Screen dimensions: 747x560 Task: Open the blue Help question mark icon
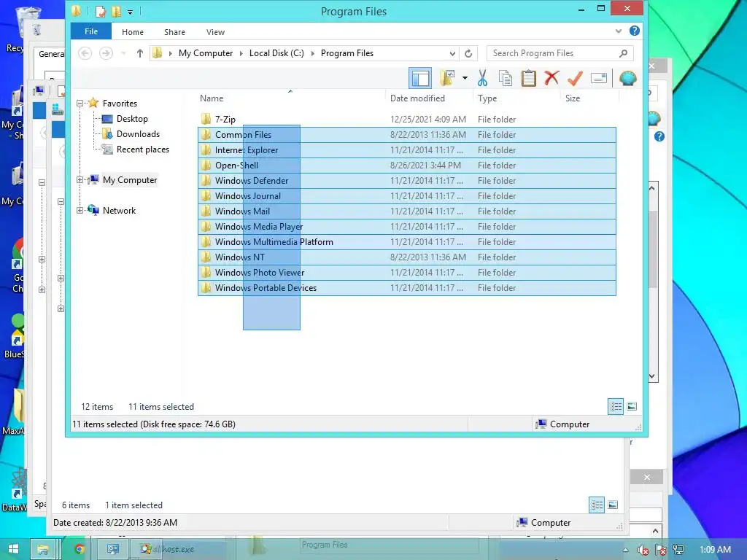click(x=634, y=31)
